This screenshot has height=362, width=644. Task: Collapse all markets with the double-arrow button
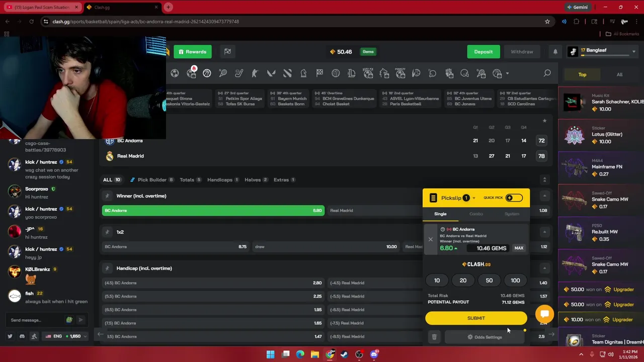[544, 179]
